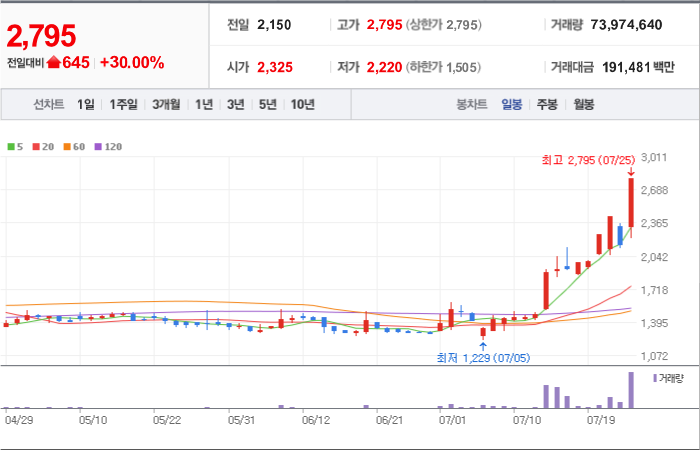This screenshot has height=450, width=700.
Task: Click the 고가 value 2,795
Action: pyautogui.click(x=384, y=25)
